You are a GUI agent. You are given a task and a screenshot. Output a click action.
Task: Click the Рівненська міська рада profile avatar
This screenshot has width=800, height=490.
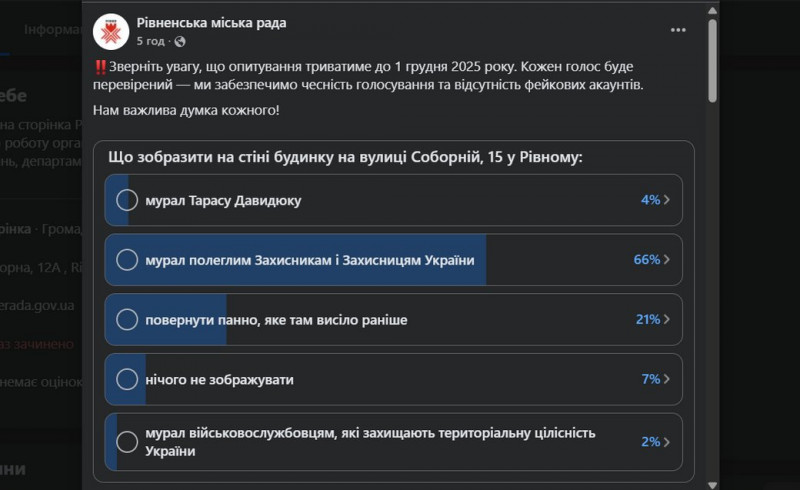point(110,31)
